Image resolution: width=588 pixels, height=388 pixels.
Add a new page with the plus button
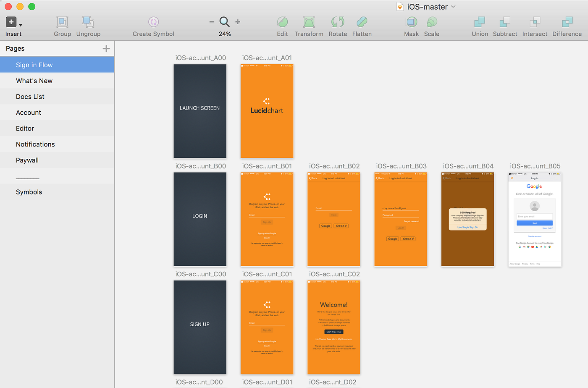pos(105,48)
